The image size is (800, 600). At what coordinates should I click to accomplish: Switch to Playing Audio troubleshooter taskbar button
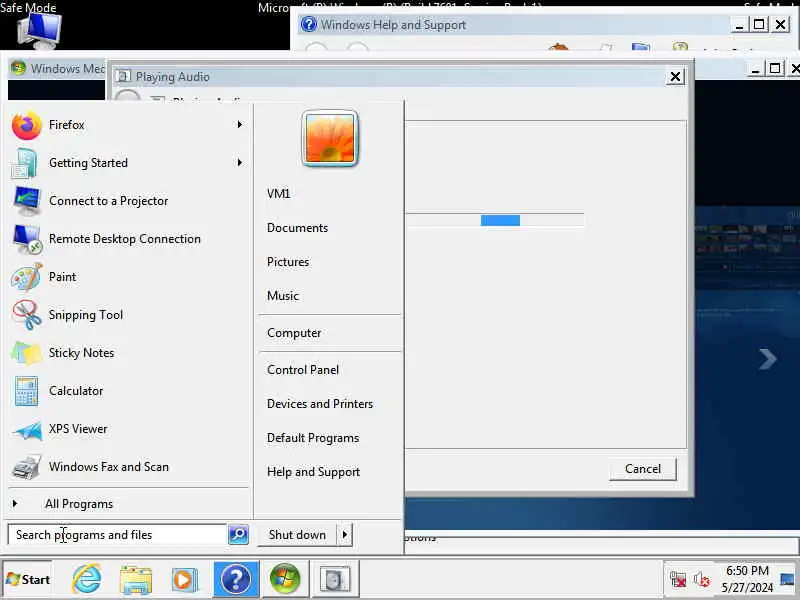[x=335, y=579]
